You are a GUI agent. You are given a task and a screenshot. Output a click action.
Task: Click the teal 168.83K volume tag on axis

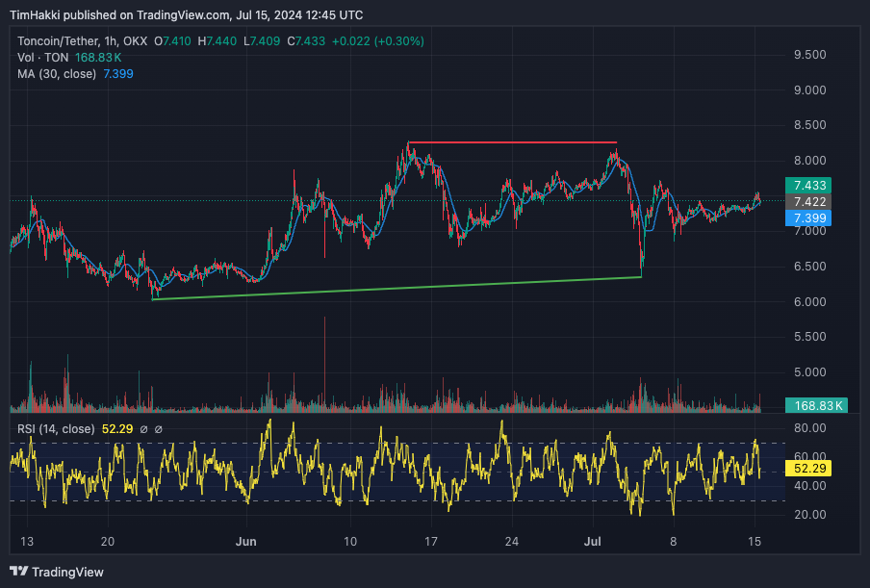[817, 405]
